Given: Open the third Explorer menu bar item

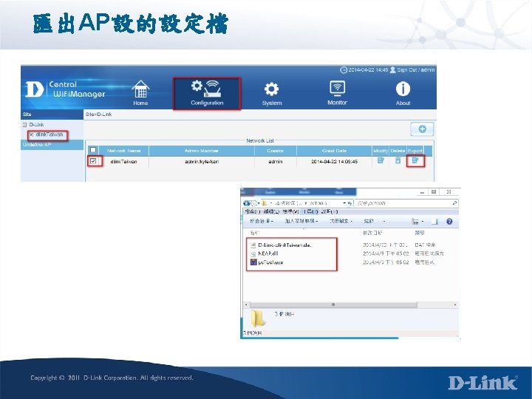Looking at the screenshot, I should pos(291,212).
